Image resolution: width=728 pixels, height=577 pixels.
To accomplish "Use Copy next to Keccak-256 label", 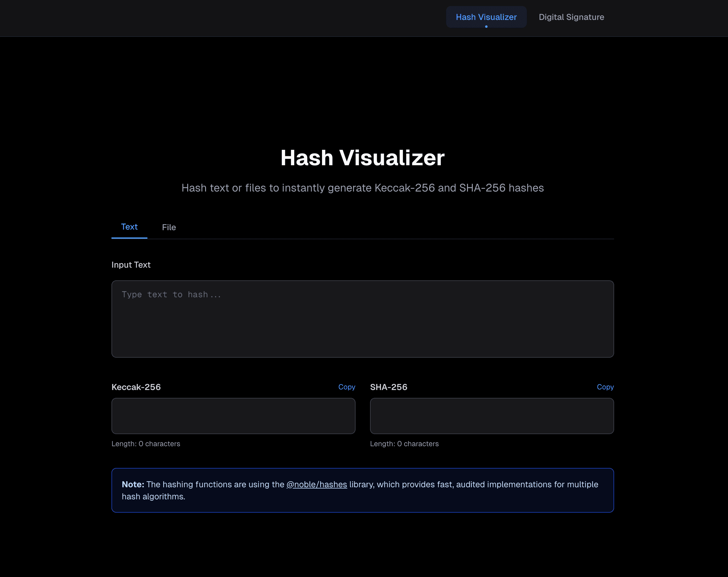I will [x=347, y=387].
